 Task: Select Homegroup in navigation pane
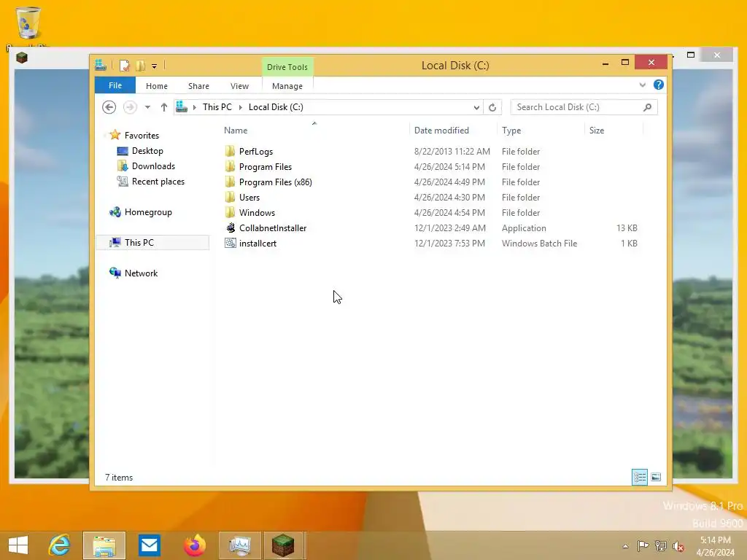click(147, 212)
